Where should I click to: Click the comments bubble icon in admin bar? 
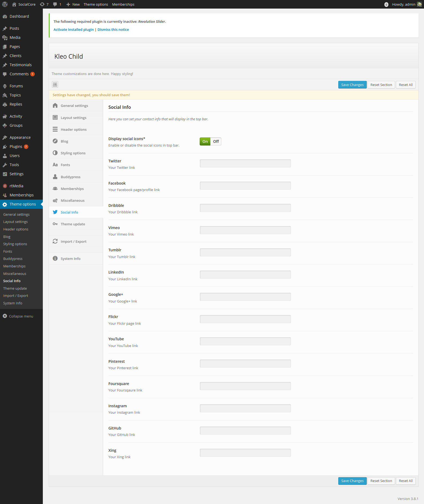point(55,4)
